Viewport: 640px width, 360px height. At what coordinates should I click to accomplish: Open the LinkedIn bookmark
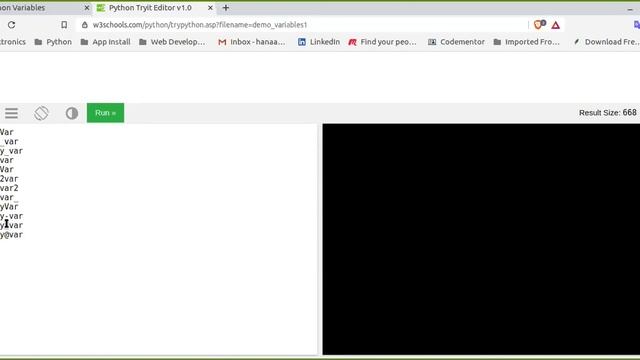coord(319,42)
